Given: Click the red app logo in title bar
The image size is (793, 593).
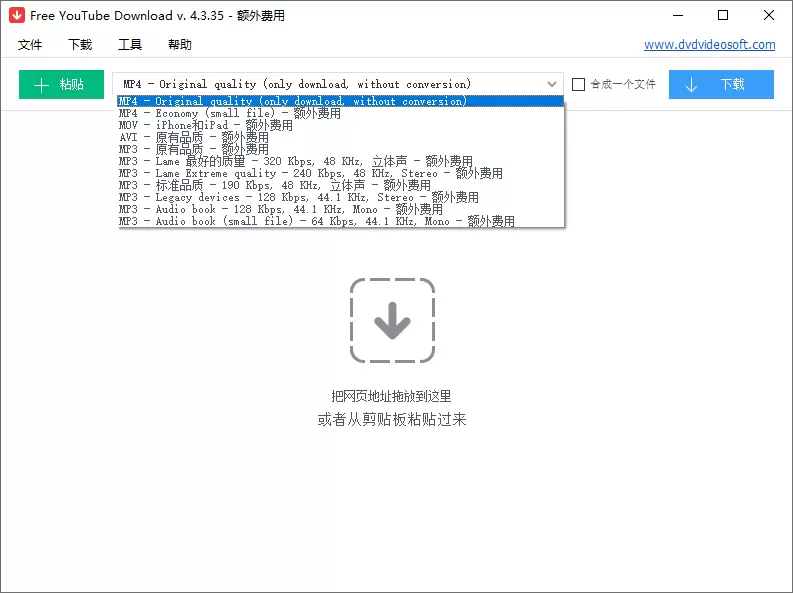Looking at the screenshot, I should click(x=16, y=15).
